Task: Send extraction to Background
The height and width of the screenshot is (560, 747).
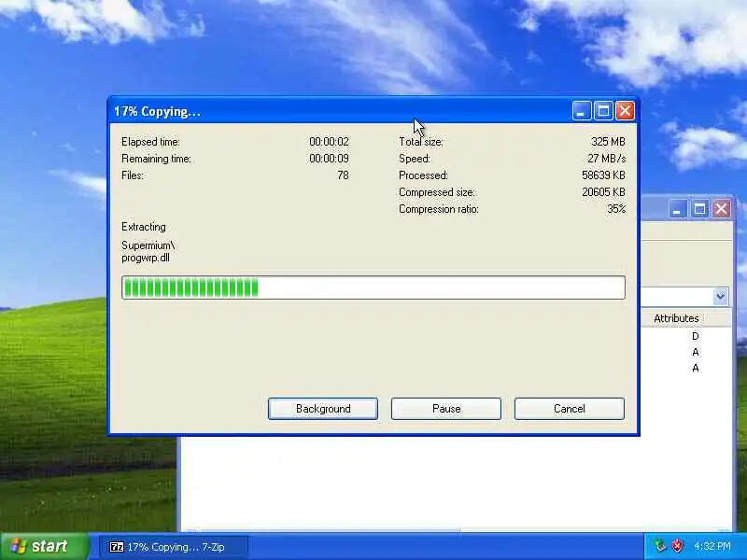Action: click(323, 409)
